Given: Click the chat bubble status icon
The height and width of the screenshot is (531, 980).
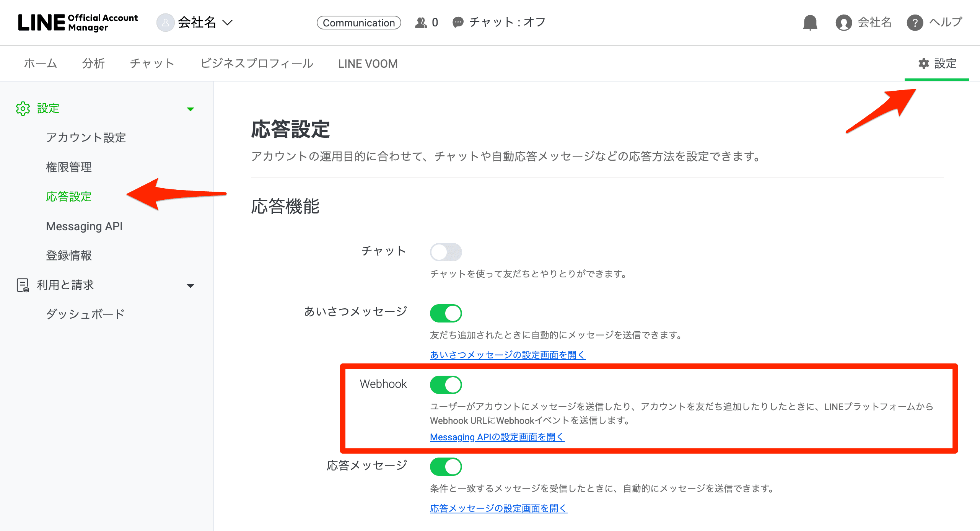Looking at the screenshot, I should (458, 23).
